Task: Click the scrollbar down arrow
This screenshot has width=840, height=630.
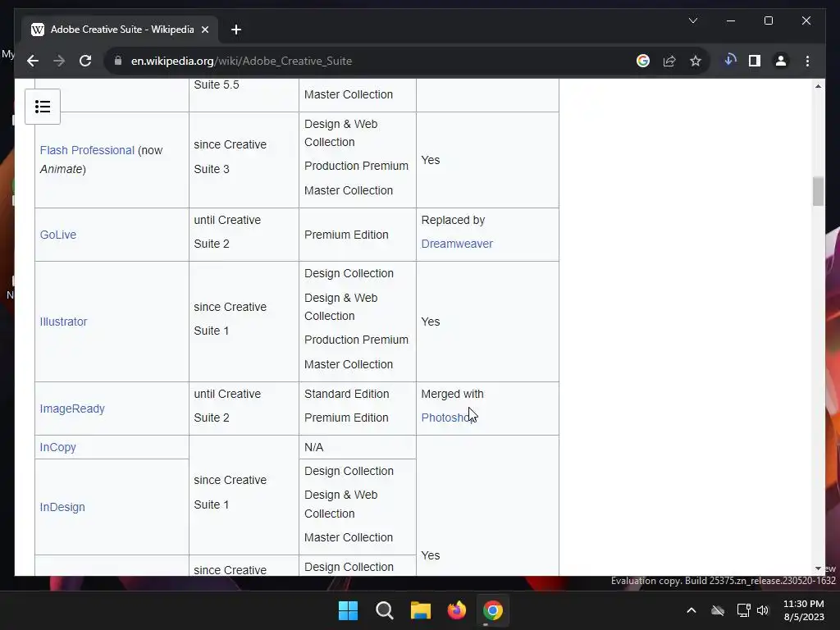Action: pos(818,568)
